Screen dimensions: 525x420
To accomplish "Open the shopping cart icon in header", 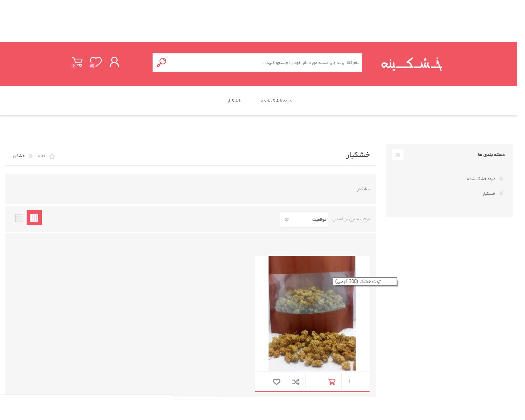I will tap(77, 62).
